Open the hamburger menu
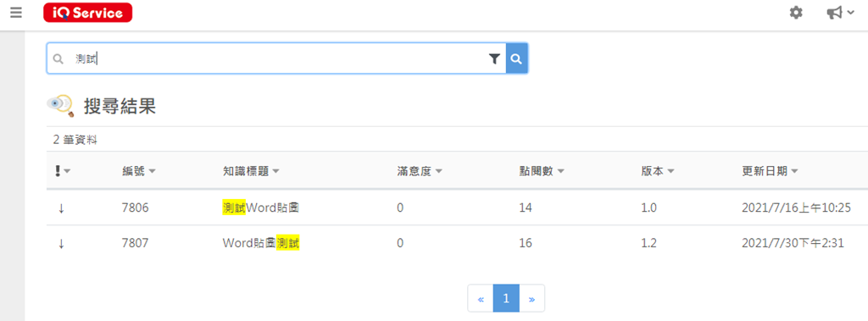Screen dimensions: 868x321 coord(16,12)
